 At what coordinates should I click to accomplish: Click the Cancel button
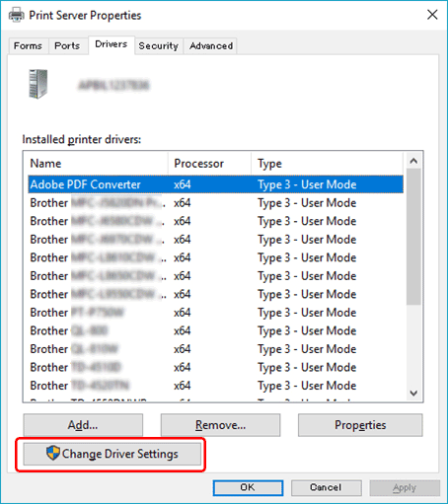[x=326, y=487]
